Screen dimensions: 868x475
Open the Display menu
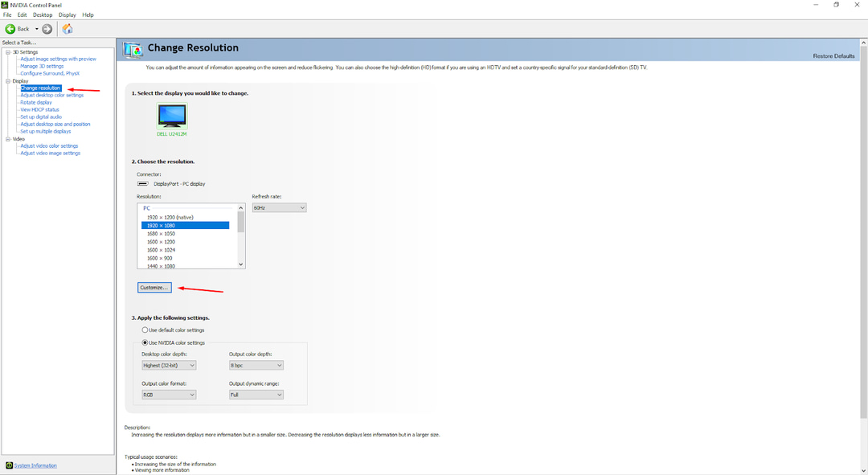68,14
